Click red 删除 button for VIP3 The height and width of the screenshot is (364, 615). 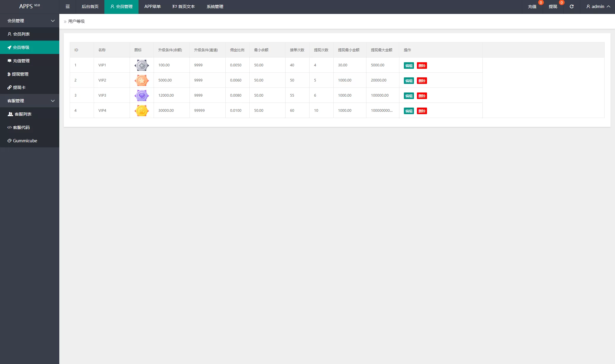422,96
